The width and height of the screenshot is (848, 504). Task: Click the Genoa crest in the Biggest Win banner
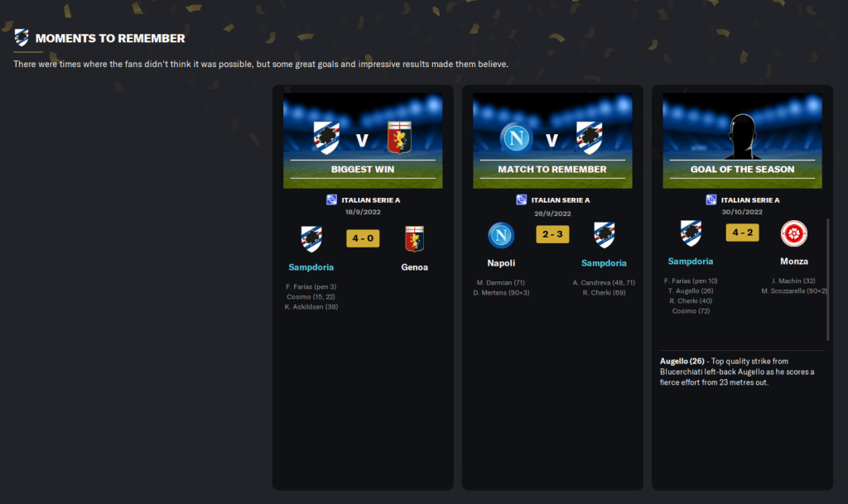coord(400,137)
